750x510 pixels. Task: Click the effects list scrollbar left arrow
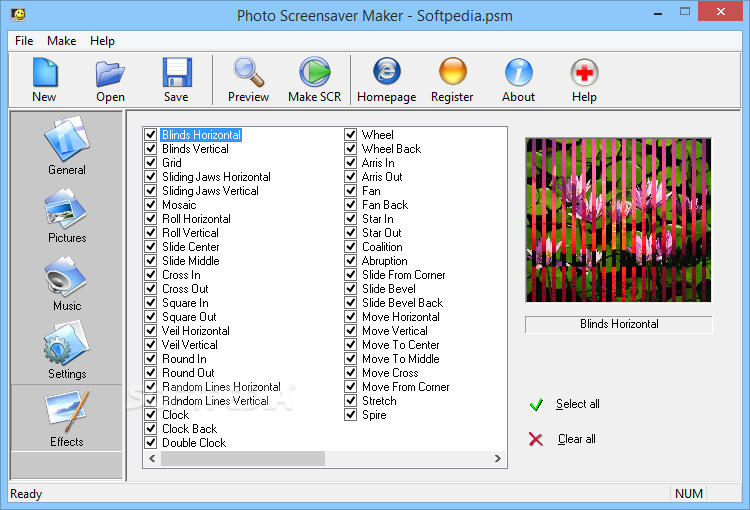[152, 458]
